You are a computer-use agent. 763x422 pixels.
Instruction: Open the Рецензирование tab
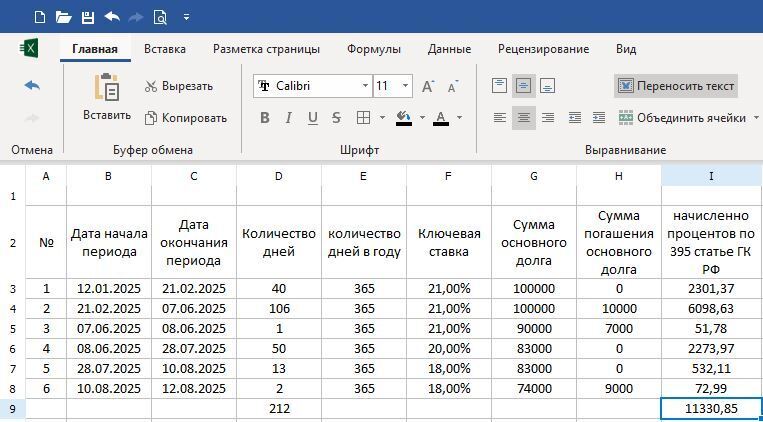click(543, 49)
